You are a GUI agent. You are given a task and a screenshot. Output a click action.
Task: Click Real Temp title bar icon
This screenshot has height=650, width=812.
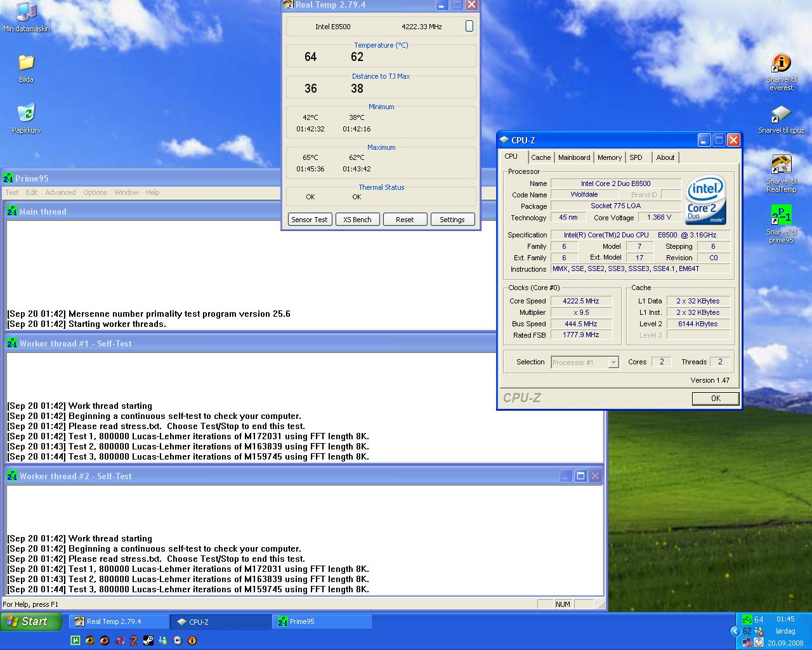(x=289, y=4)
